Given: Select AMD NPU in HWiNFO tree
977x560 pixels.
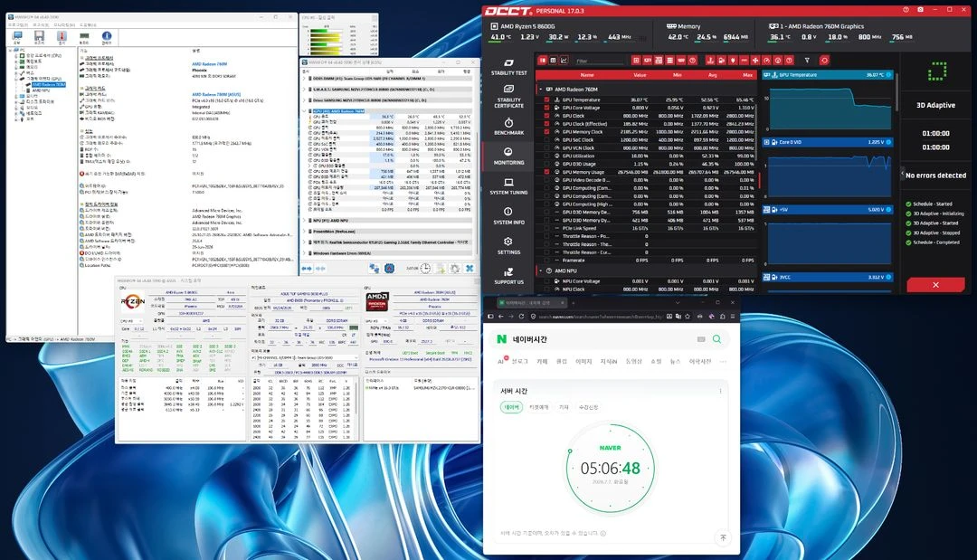Looking at the screenshot, I should [x=39, y=90].
